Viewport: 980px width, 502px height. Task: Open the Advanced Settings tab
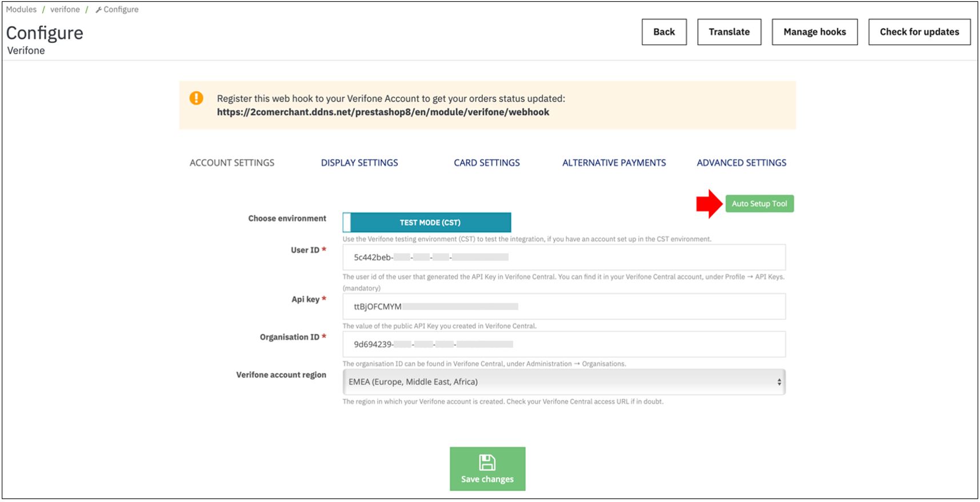tap(742, 163)
